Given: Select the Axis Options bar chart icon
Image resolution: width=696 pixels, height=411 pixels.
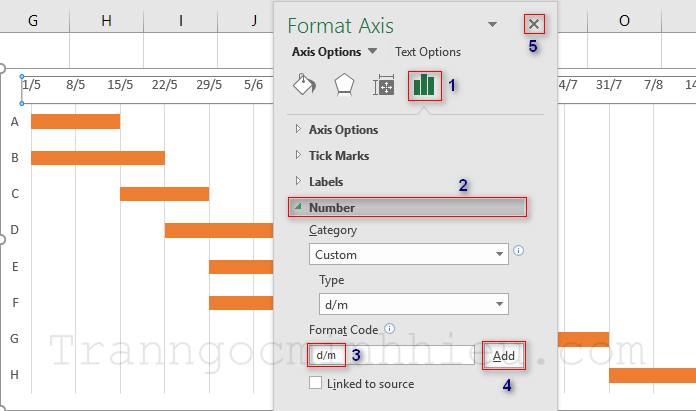Looking at the screenshot, I should coord(424,86).
